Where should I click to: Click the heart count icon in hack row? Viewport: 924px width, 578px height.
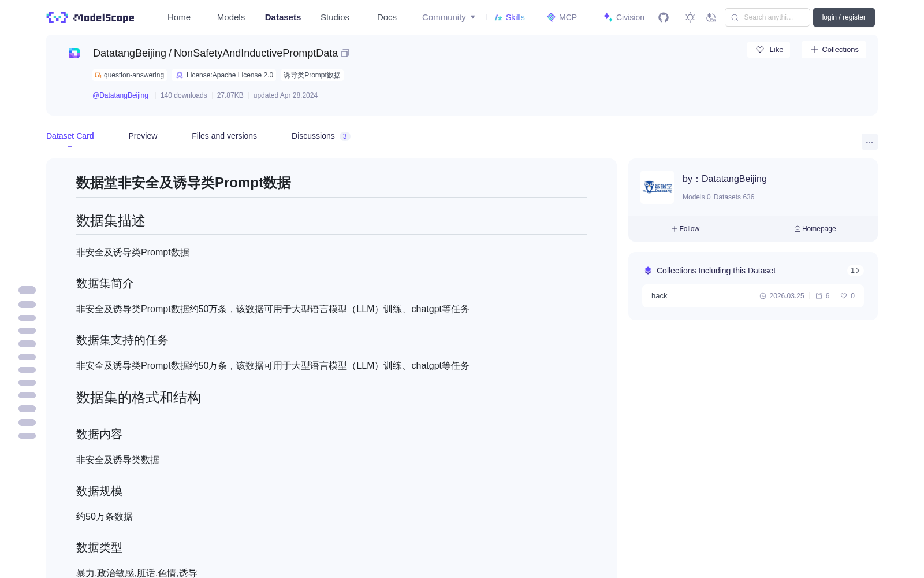click(844, 296)
